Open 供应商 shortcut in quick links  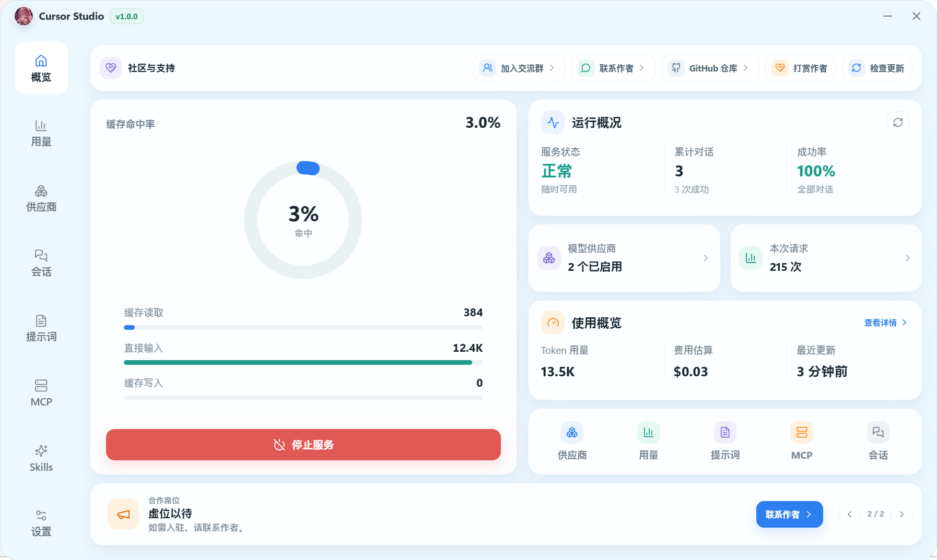click(x=572, y=442)
